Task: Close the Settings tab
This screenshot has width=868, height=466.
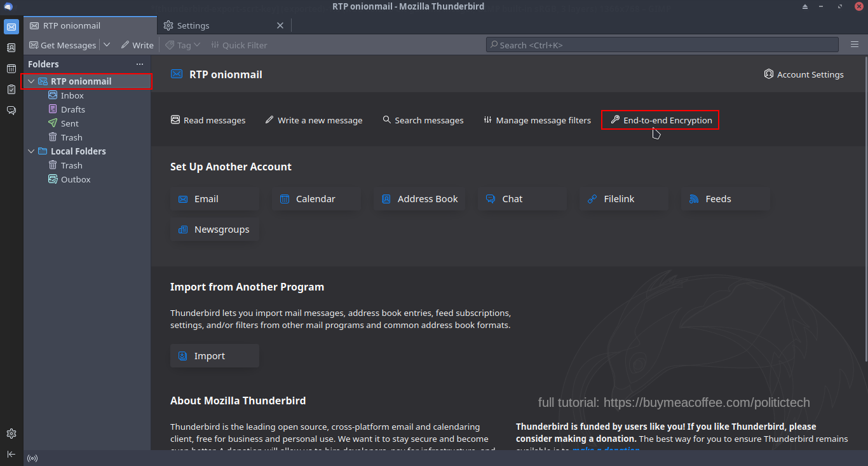Action: (280, 25)
